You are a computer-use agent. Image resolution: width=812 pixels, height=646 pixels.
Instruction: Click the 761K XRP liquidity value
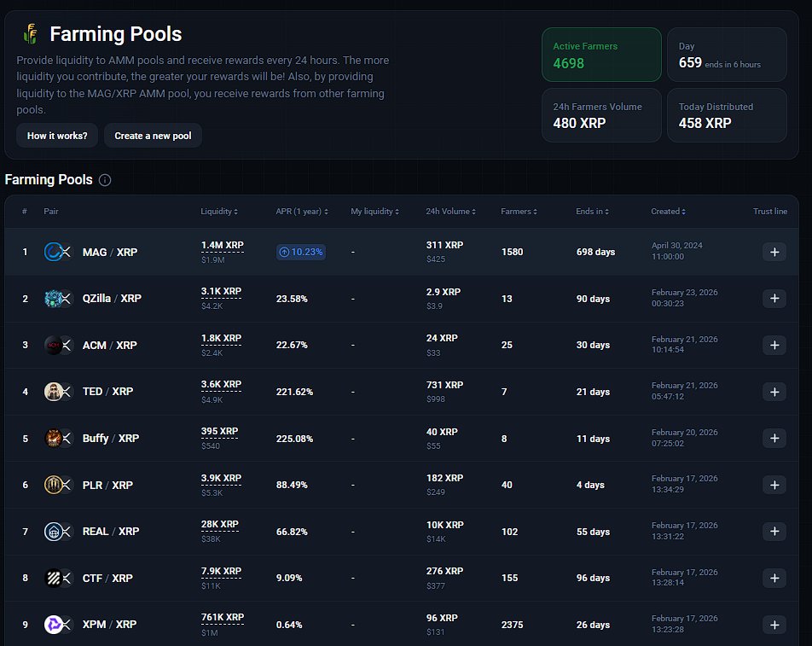pos(222,617)
